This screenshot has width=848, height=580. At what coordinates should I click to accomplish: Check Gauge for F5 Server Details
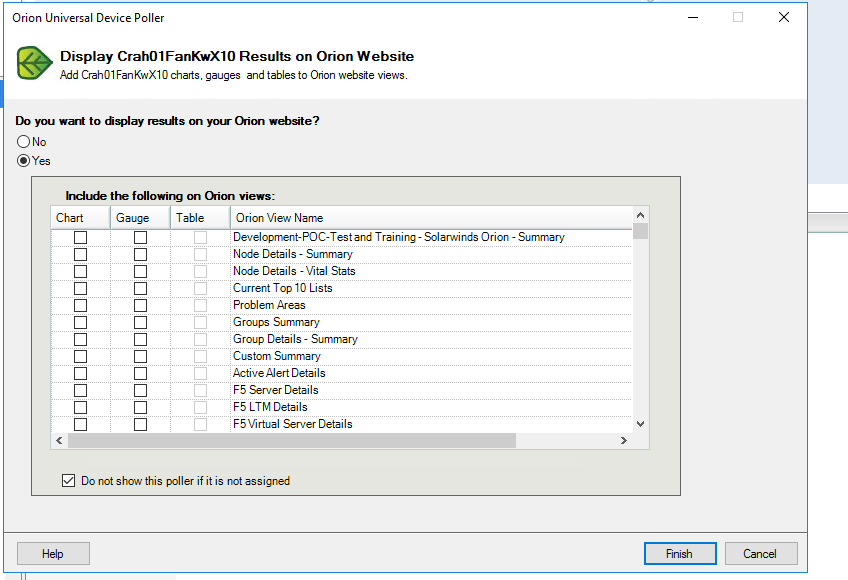pos(141,390)
